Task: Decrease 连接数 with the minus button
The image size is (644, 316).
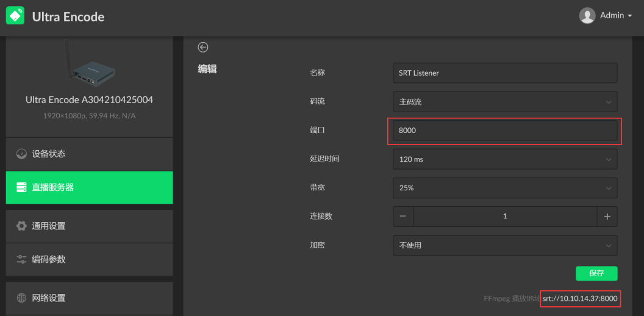Action: [x=403, y=217]
